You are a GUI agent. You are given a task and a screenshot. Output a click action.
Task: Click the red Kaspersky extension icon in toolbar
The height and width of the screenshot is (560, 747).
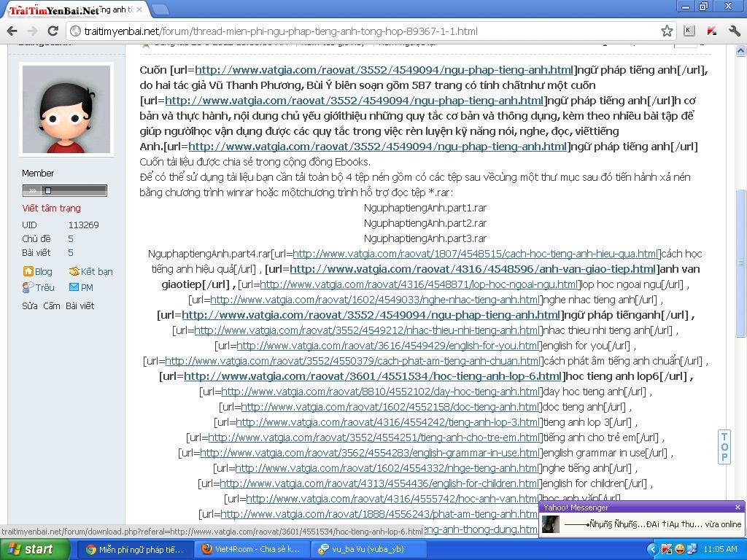pyautogui.click(x=712, y=31)
